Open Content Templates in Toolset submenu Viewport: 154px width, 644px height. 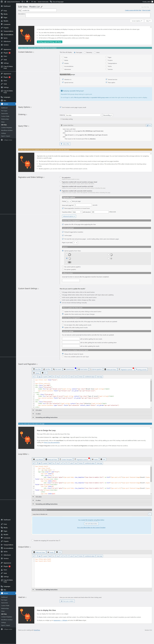[7, 127]
